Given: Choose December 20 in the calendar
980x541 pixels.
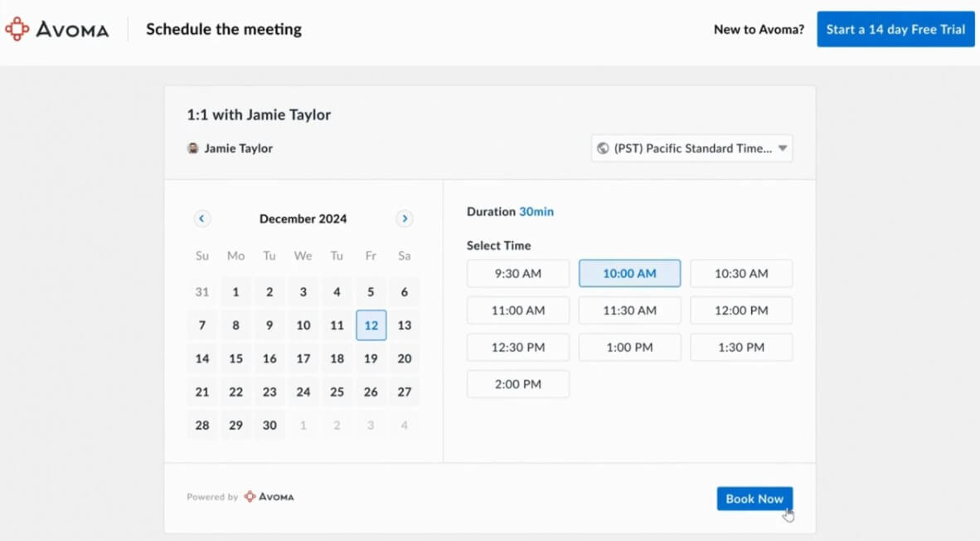Looking at the screenshot, I should pos(405,358).
